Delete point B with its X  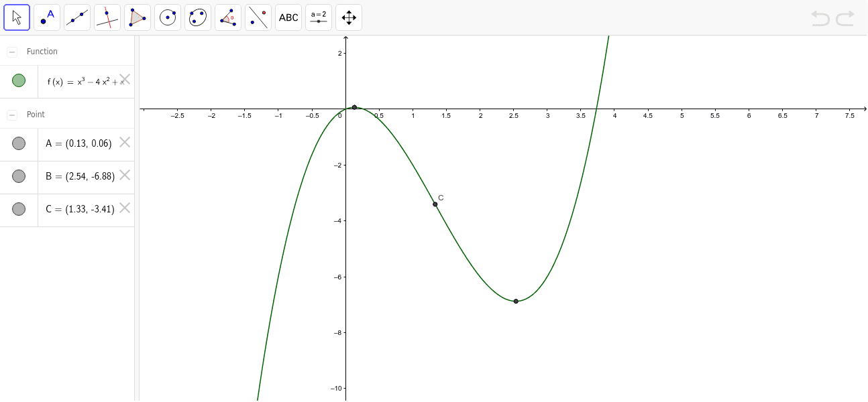point(125,175)
